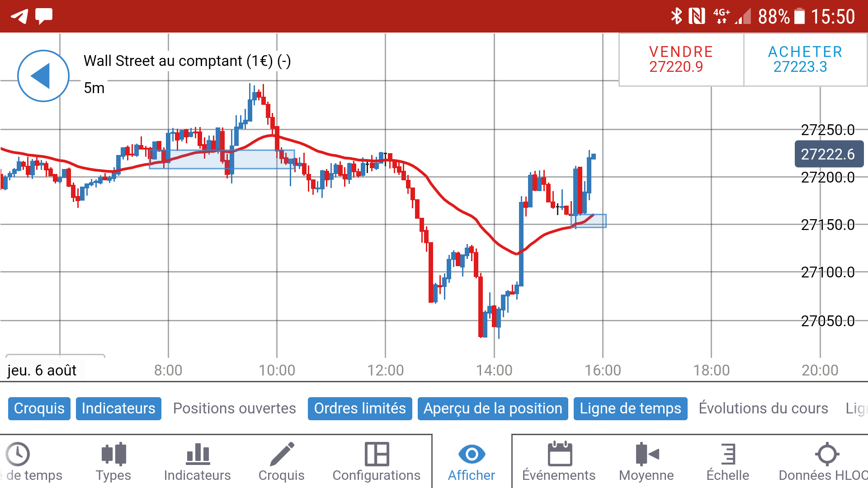Tap the blue back arrow button
The width and height of the screenshot is (868, 488).
click(43, 76)
